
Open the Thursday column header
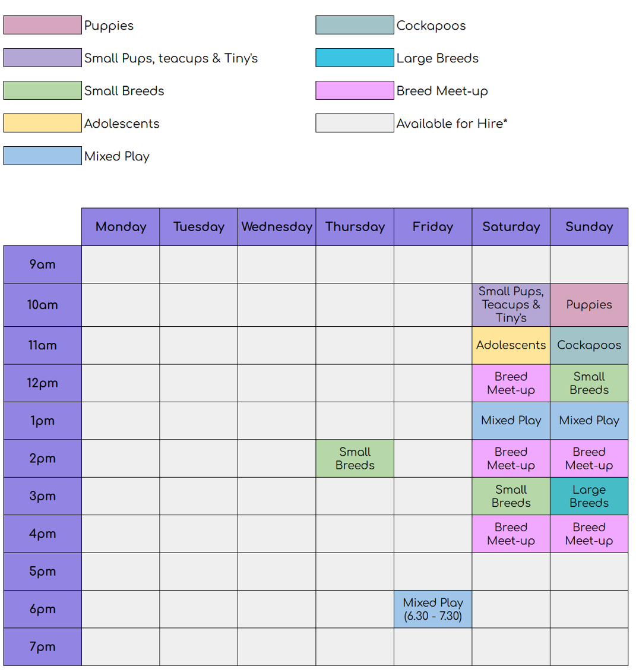click(x=355, y=226)
